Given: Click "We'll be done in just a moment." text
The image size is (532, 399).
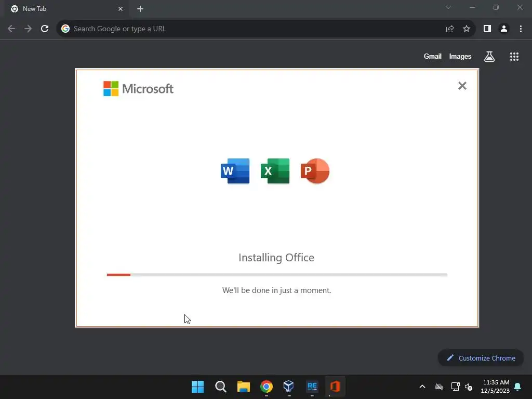Looking at the screenshot, I should pos(276,290).
